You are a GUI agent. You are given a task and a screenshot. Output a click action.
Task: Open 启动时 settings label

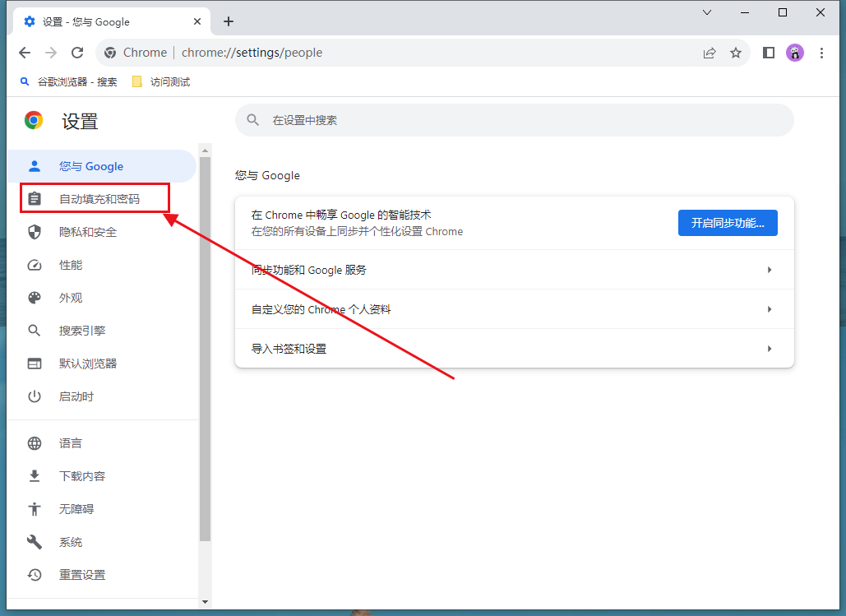(76, 396)
